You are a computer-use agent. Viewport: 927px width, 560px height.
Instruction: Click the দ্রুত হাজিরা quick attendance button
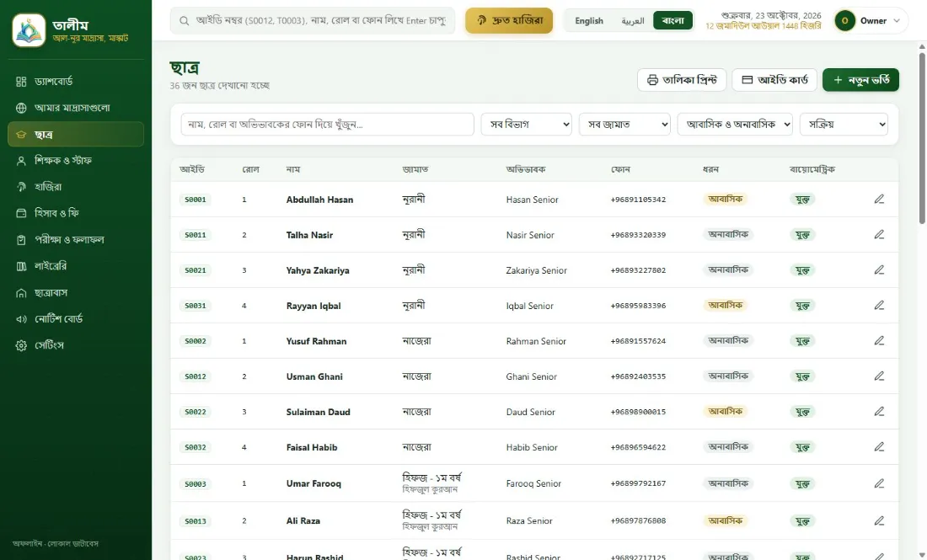click(509, 21)
